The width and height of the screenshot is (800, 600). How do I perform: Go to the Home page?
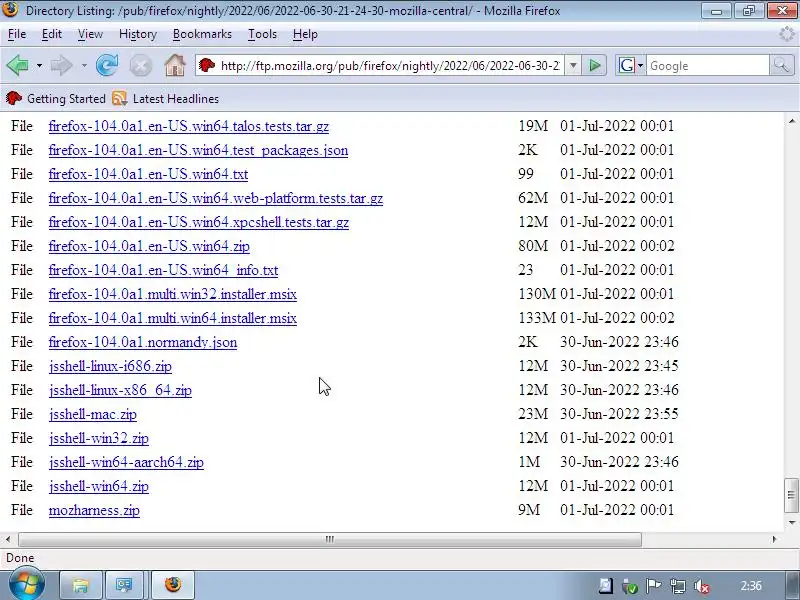pos(174,65)
